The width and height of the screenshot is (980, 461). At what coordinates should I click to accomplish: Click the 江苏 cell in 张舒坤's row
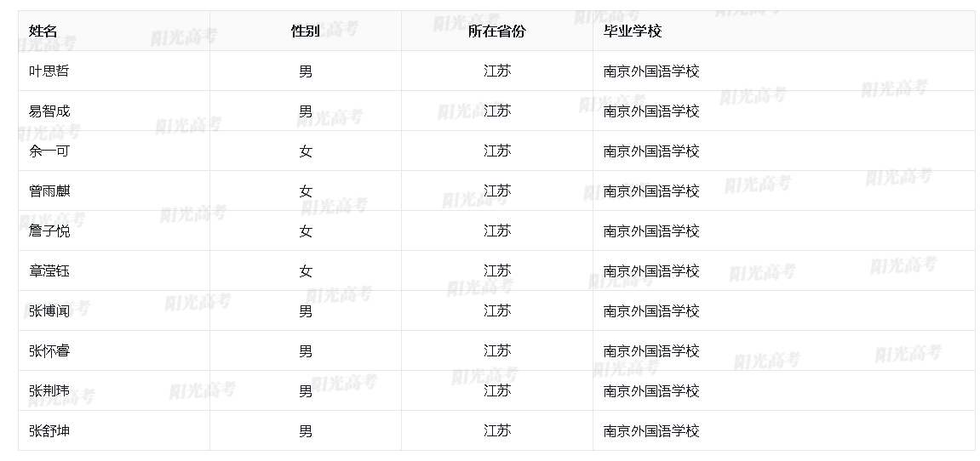[x=497, y=431]
